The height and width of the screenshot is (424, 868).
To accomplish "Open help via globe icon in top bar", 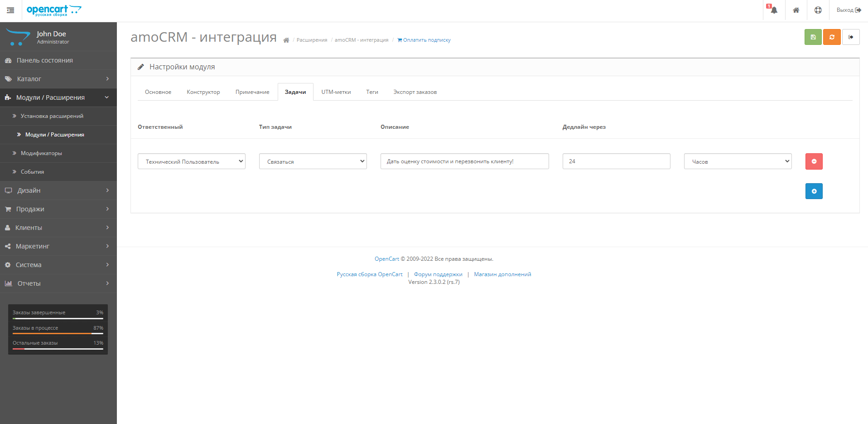I will (x=818, y=10).
